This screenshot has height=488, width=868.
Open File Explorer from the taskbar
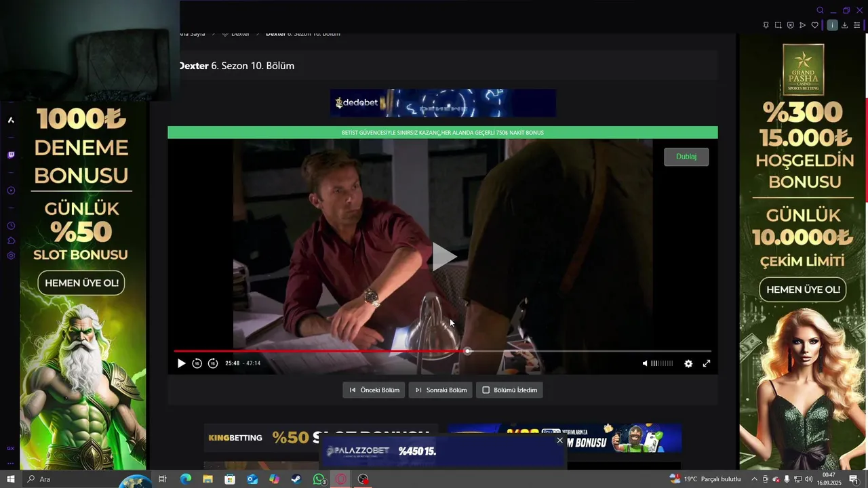click(x=208, y=479)
